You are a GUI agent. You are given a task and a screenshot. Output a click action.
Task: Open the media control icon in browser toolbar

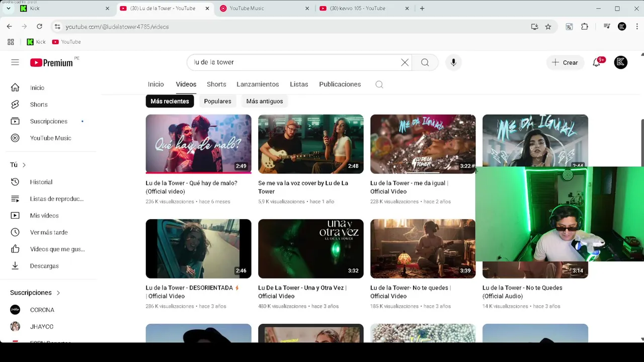(x=607, y=27)
